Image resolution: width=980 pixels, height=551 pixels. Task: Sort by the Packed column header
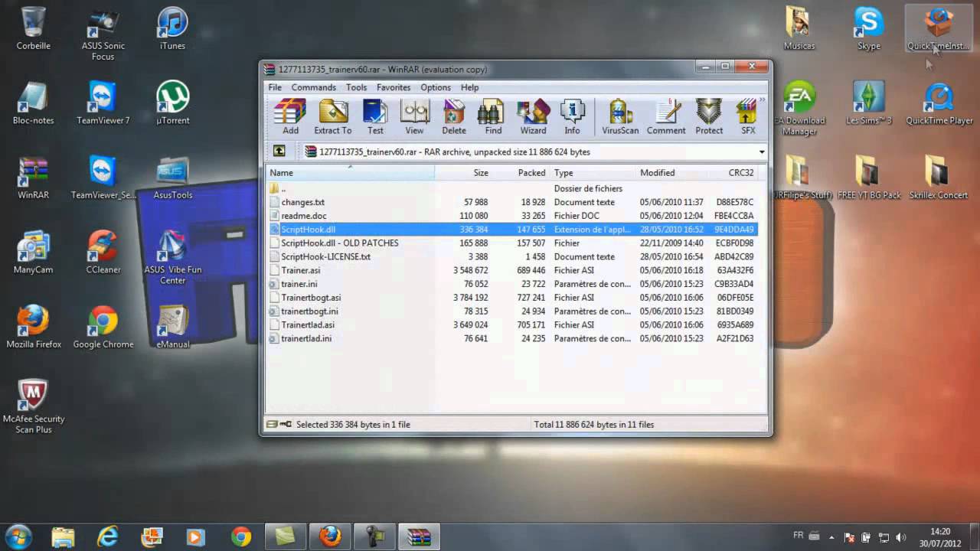coord(521,173)
